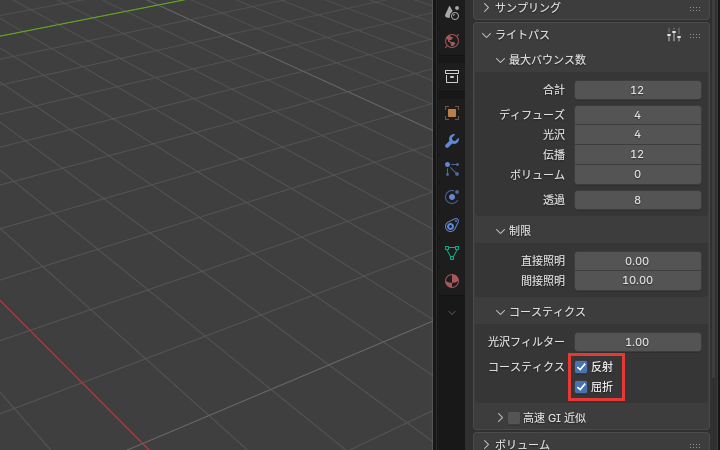The width and height of the screenshot is (720, 450).
Task: Click the 透過 bounce value field
Action: 638,200
